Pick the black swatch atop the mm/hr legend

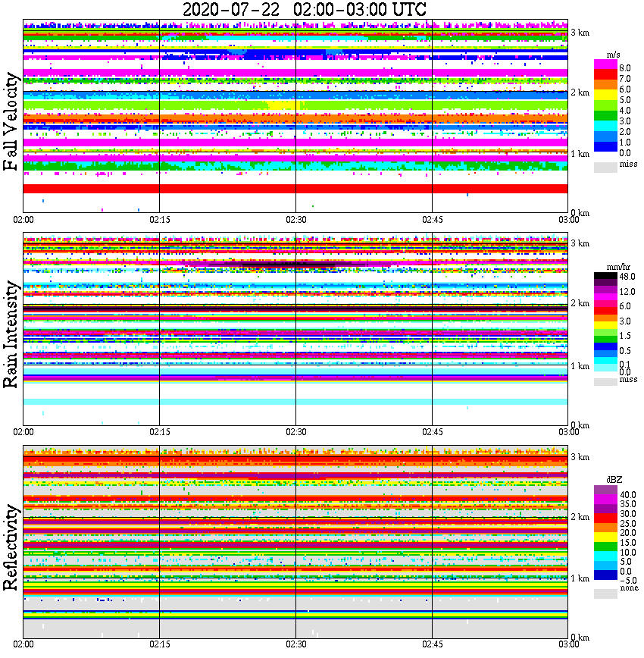pos(605,276)
